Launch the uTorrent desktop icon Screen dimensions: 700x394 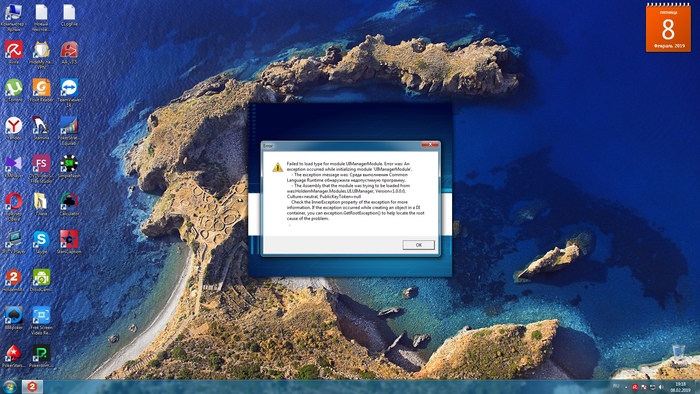point(13,90)
